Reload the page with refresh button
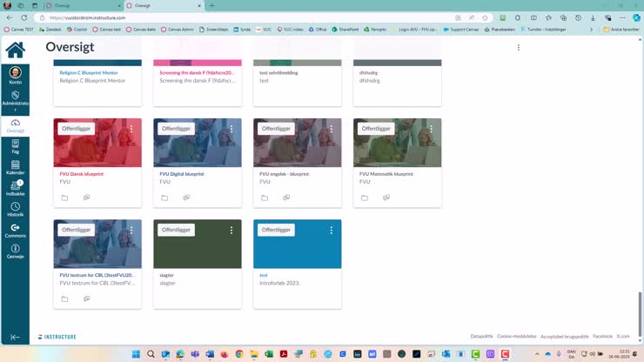This screenshot has width=644, height=362. (24, 17)
